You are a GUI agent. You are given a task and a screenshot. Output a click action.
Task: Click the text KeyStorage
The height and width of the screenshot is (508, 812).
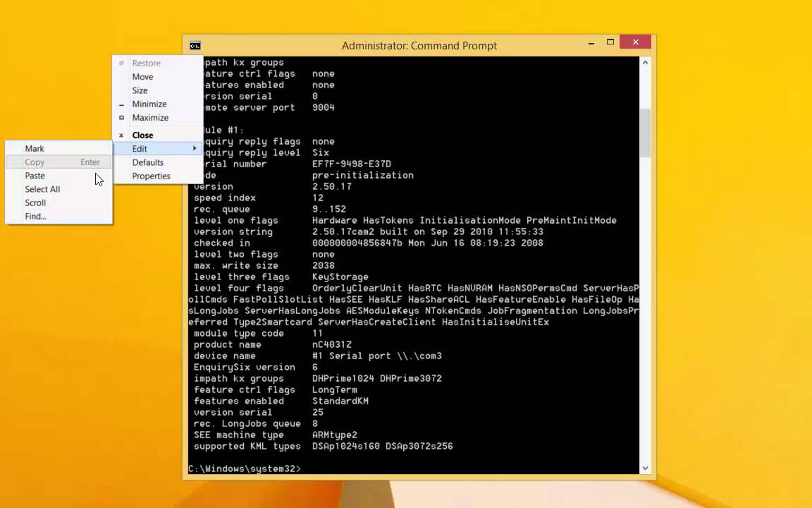340,277
